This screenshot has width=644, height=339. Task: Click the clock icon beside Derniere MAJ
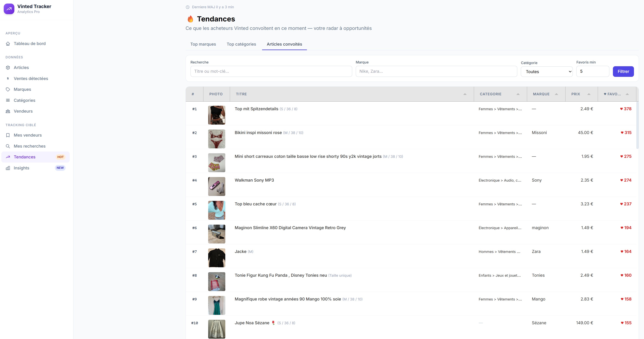coord(188,7)
